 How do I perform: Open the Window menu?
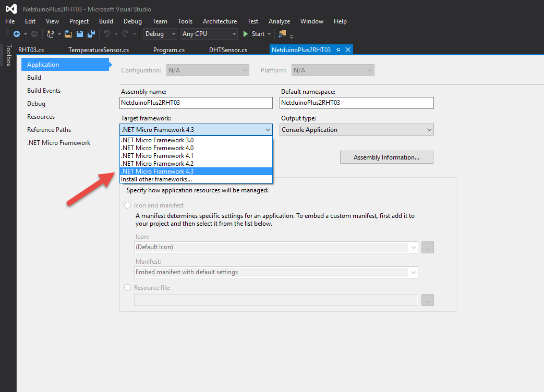tap(312, 21)
